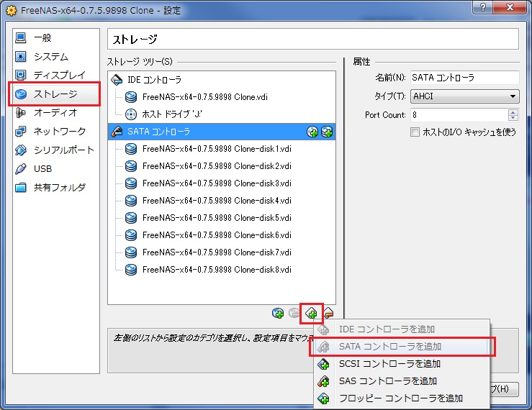Screen dimensions: 532x410
Task: Click the 共有フォルダ folder icon
Action: click(21, 187)
